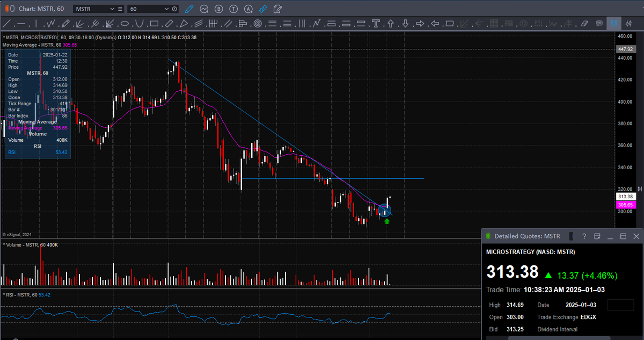Select the zigzag polyline drawing tool
This screenshot has width=644, height=340.
coord(51,24)
